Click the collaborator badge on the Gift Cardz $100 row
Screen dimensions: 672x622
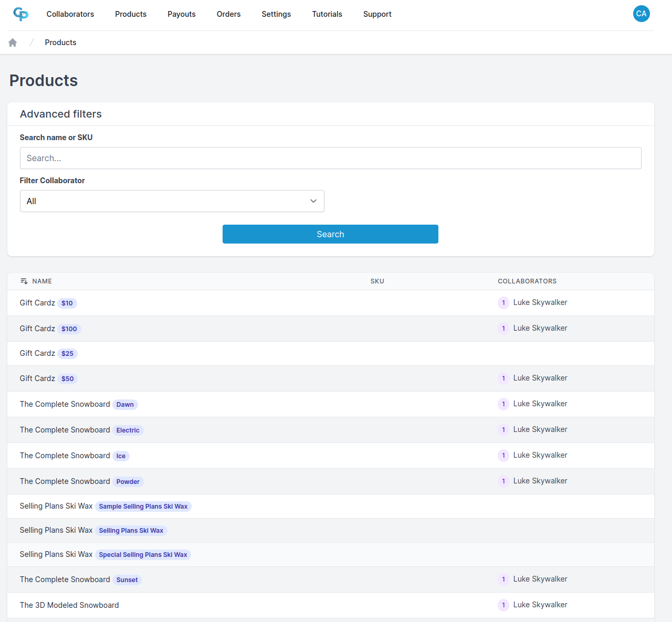click(x=503, y=328)
